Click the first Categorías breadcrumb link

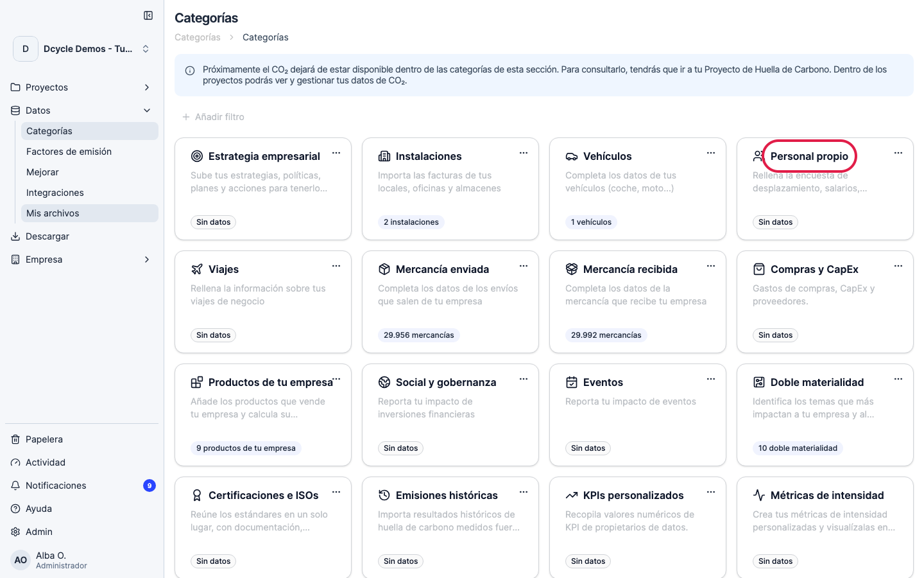[x=198, y=37]
